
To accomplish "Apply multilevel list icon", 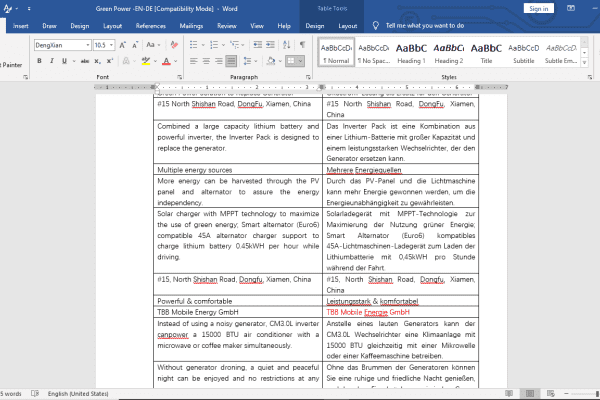I will pyautogui.click(x=234, y=45).
